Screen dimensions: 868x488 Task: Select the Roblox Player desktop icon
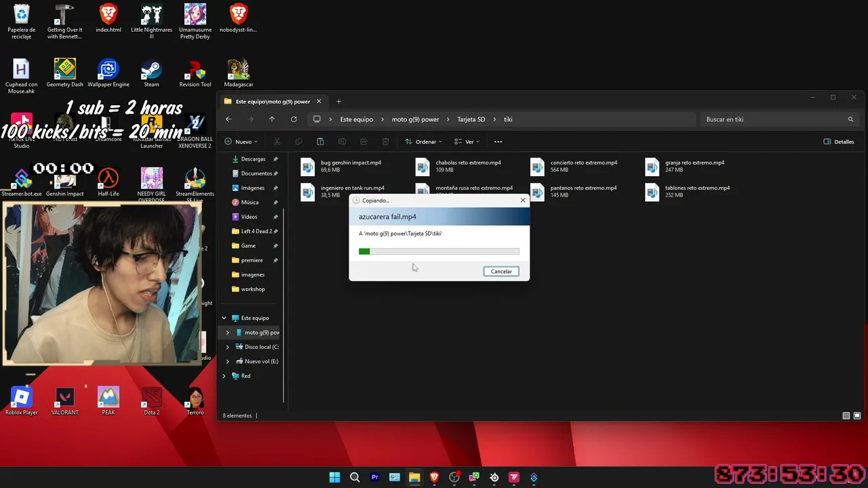(22, 401)
